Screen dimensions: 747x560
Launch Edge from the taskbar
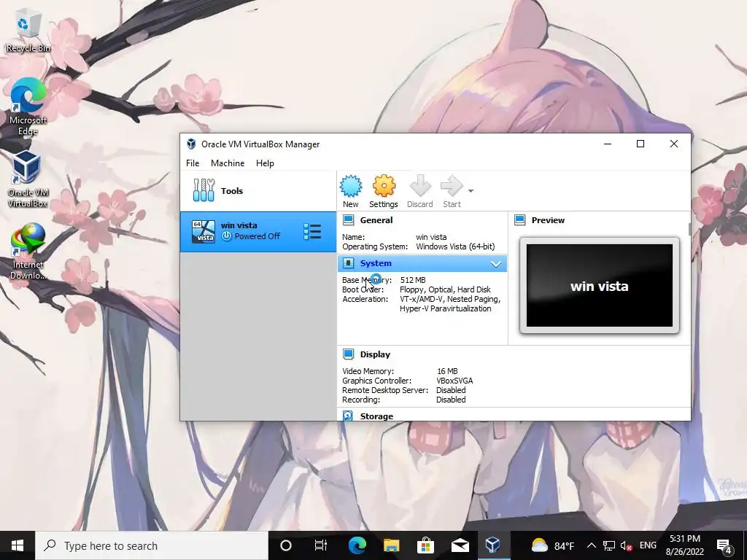click(x=357, y=545)
